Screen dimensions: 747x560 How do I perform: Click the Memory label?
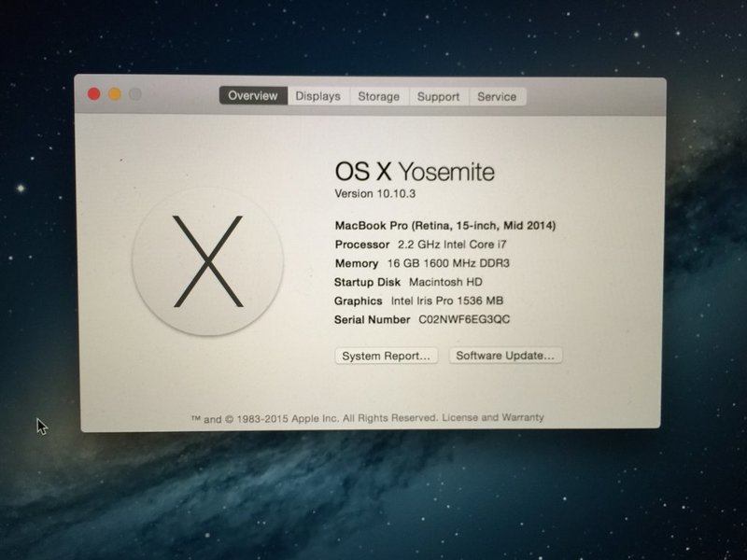(x=357, y=263)
